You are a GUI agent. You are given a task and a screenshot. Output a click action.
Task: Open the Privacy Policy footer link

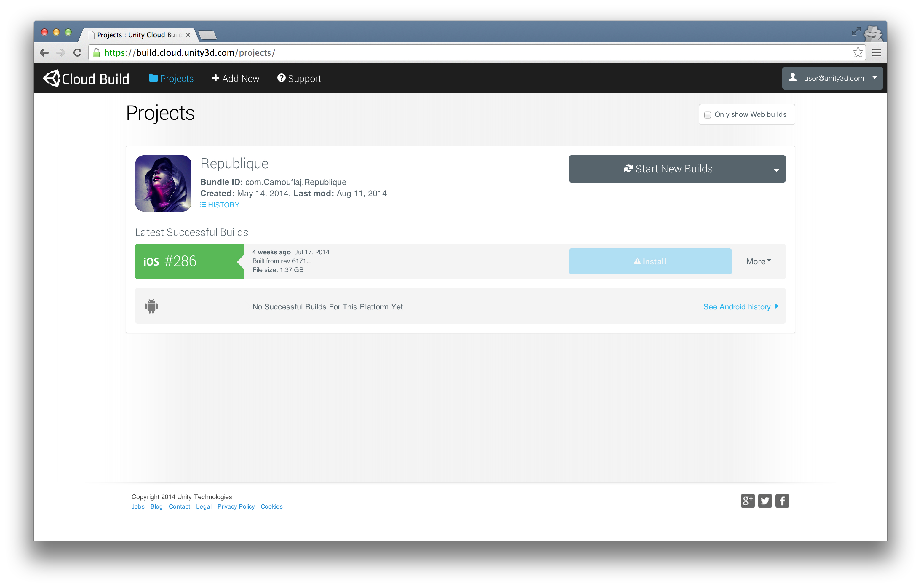tap(236, 506)
